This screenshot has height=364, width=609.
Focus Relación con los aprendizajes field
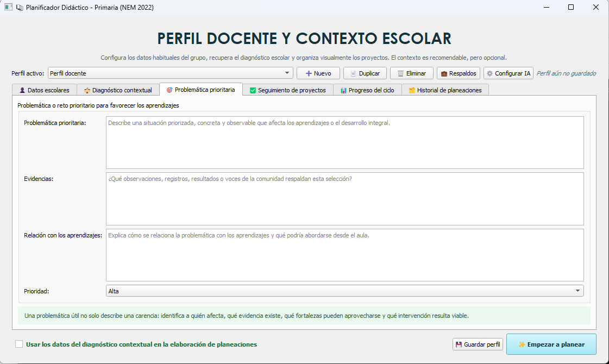pos(344,255)
